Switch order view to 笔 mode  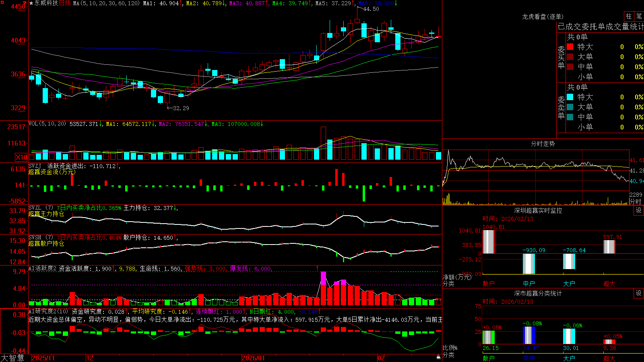(639, 16)
